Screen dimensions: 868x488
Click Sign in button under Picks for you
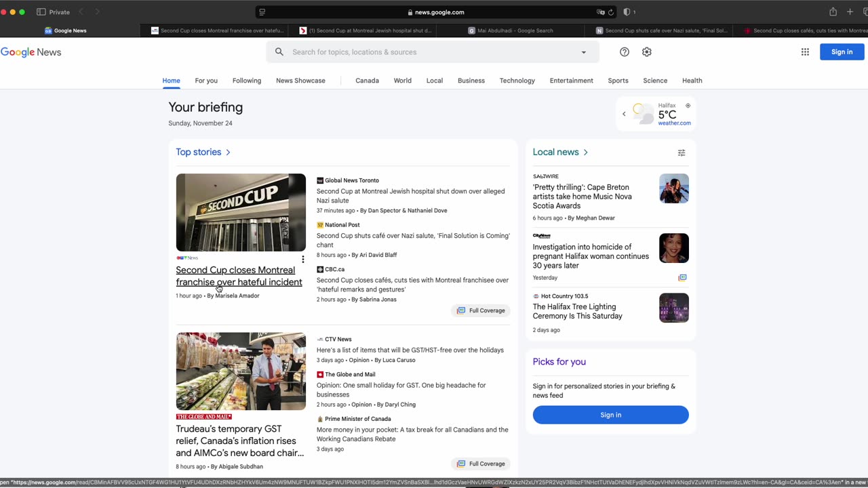click(610, 415)
